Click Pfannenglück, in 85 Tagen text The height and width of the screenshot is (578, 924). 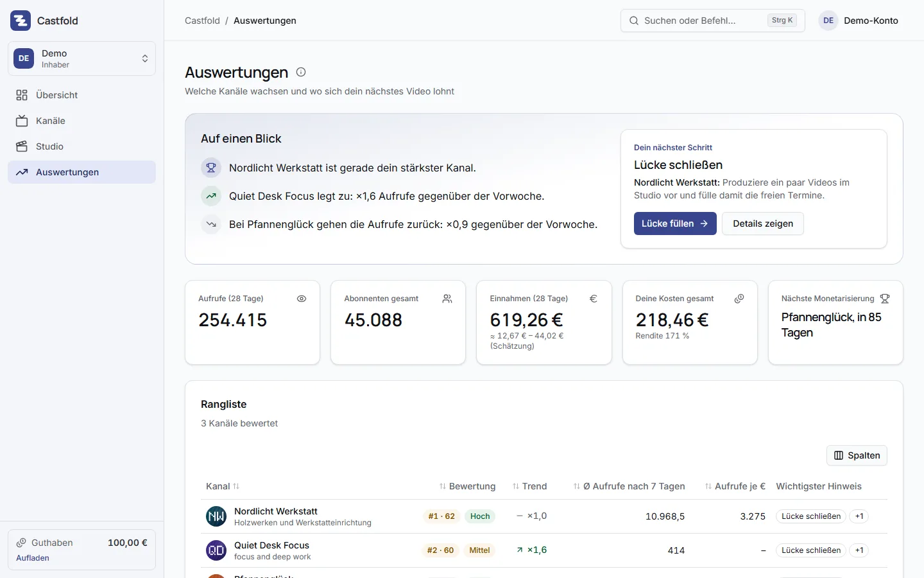(x=832, y=325)
